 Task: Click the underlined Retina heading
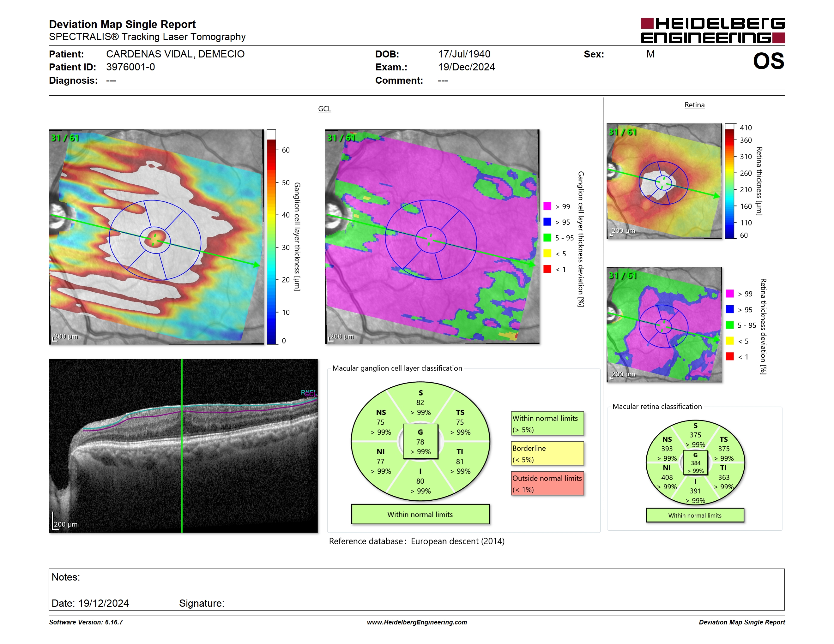[x=694, y=105]
